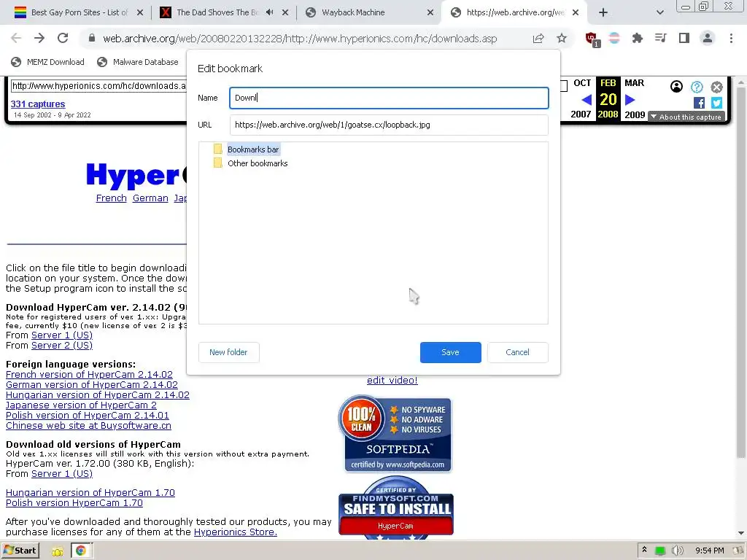Image resolution: width=747 pixels, height=560 pixels.
Task: Open the striped flag extension icon
Action: 614,38
